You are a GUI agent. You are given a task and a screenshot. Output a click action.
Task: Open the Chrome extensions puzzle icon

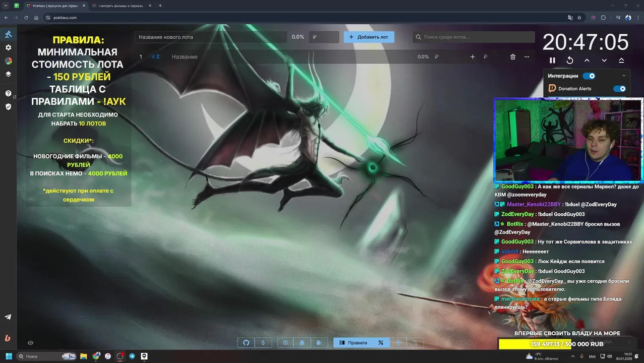604,18
